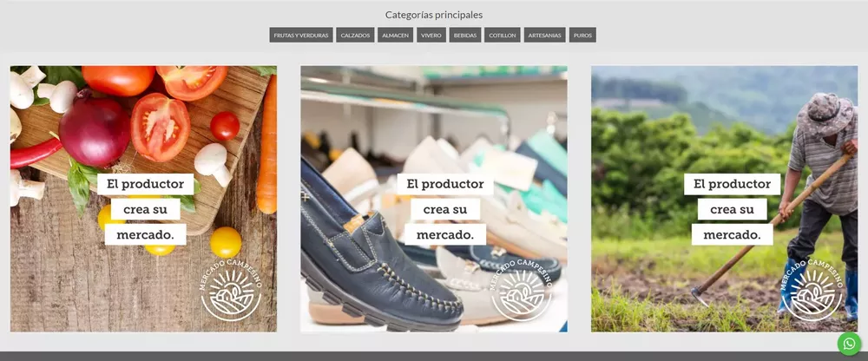Image resolution: width=868 pixels, height=361 pixels.
Task: Click "El productor" label on vegetables image
Action: 145,184
